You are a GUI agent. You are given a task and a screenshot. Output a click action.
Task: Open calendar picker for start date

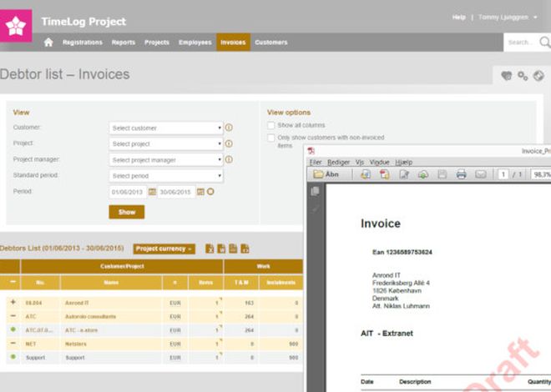tap(152, 192)
